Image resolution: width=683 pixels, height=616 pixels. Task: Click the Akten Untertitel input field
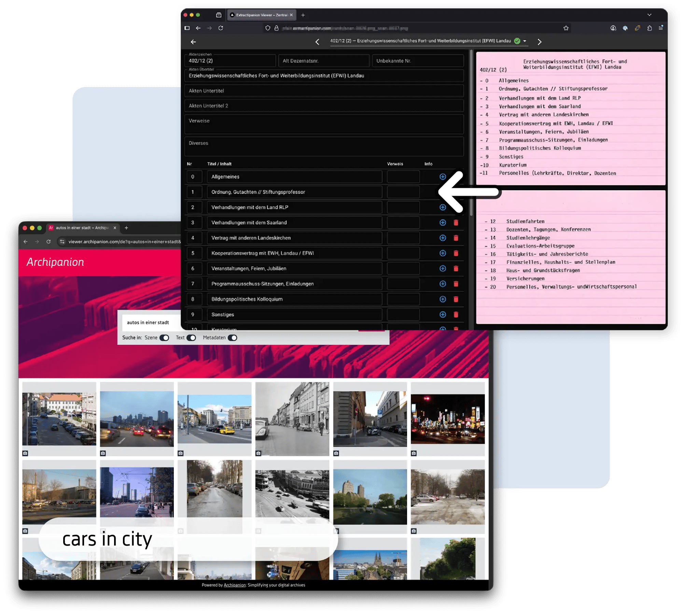324,91
